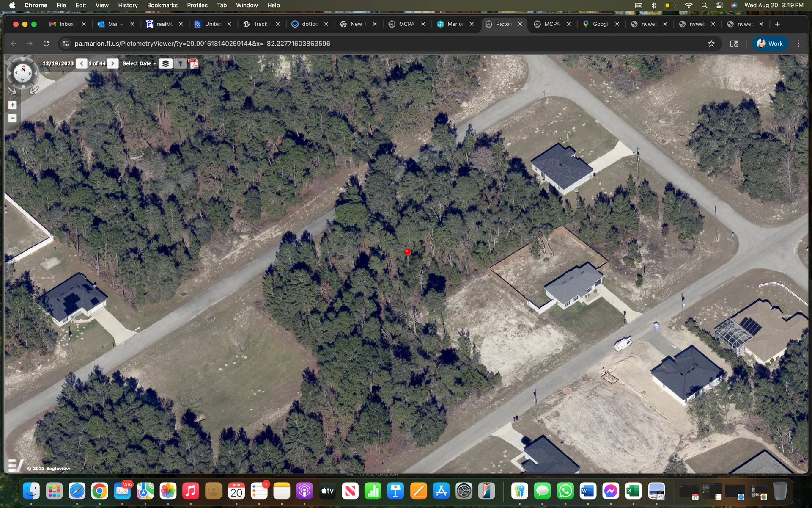Select the pin marker tool
812x508 pixels.
pyautogui.click(x=179, y=63)
